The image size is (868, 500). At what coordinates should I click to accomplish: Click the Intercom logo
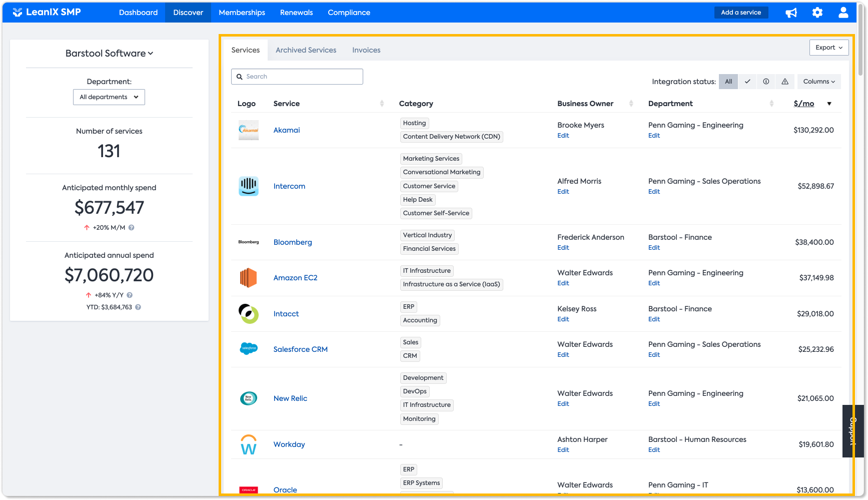(249, 186)
